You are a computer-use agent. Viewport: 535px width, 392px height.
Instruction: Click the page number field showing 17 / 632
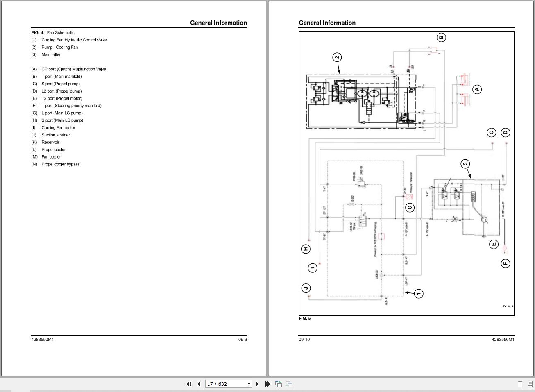225,384
